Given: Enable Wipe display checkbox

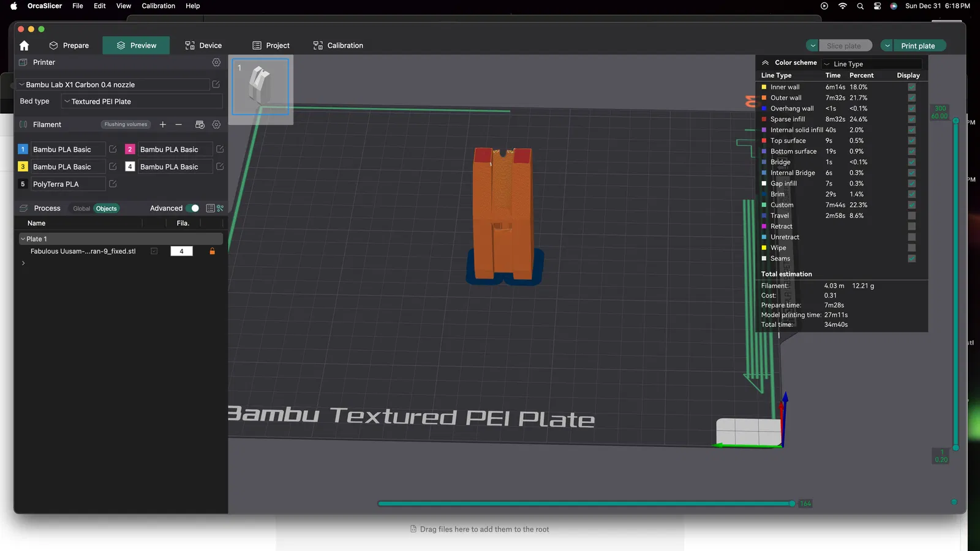Looking at the screenshot, I should pos(911,248).
